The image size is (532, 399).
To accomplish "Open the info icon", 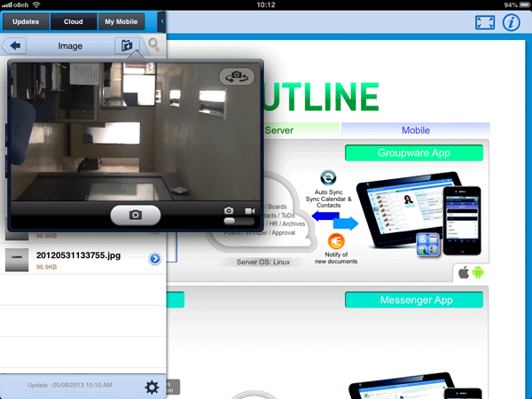I will tap(511, 22).
